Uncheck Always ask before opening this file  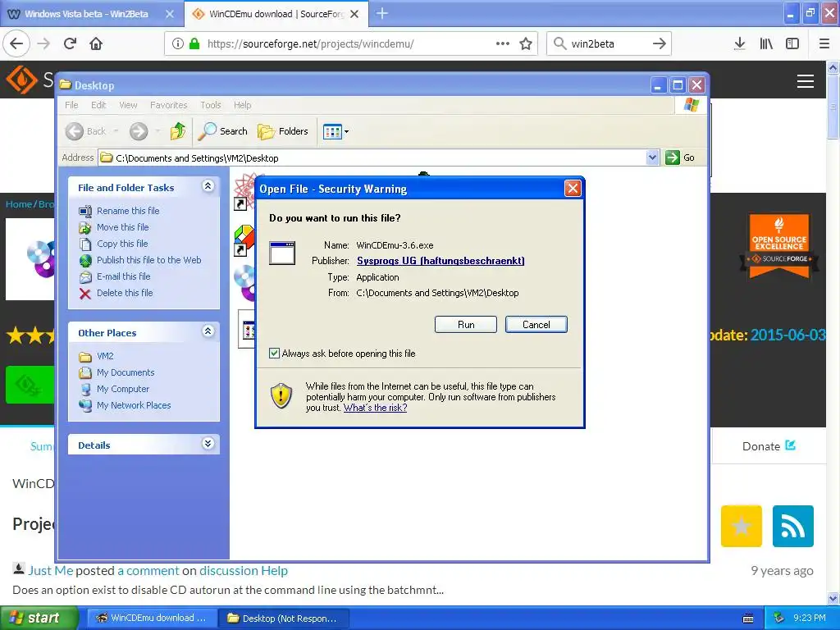coord(274,354)
